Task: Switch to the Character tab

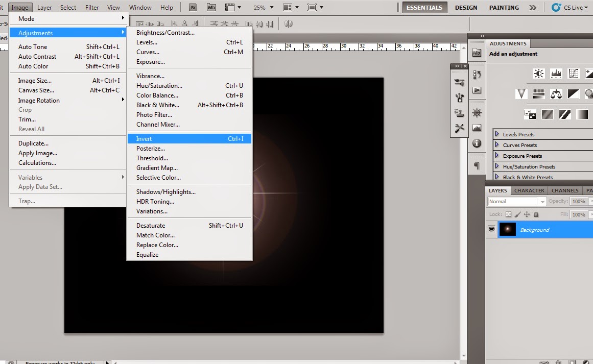Action: coord(529,190)
